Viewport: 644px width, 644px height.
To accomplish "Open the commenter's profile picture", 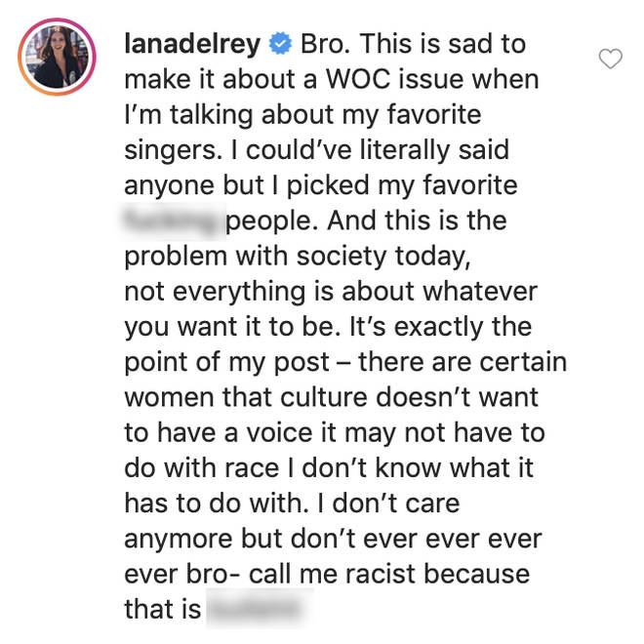I will coord(57,57).
